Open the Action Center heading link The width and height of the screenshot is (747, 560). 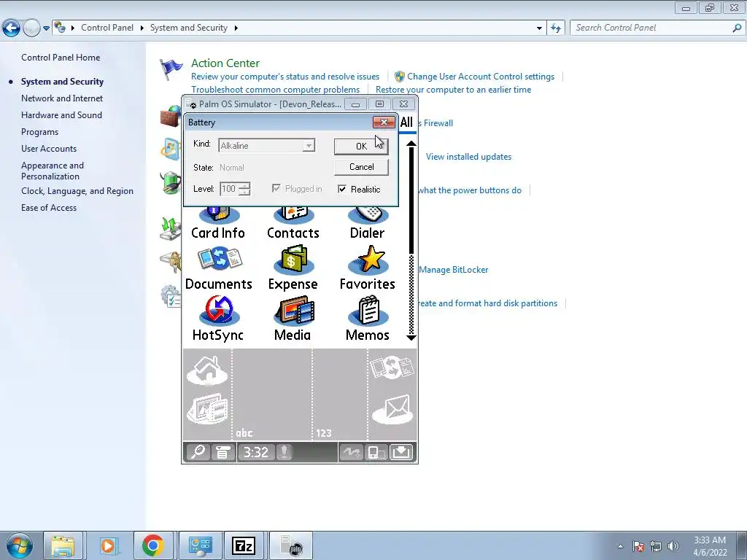tap(225, 63)
